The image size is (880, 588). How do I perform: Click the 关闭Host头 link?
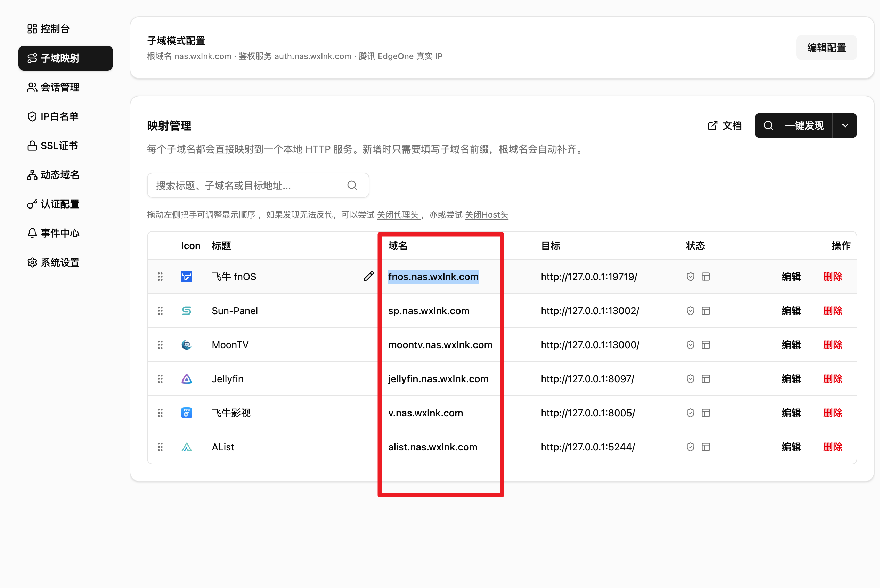pyautogui.click(x=486, y=215)
